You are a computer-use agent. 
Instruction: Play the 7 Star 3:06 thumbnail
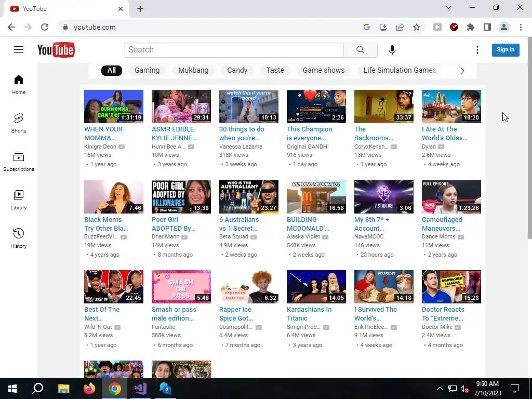[x=384, y=197]
